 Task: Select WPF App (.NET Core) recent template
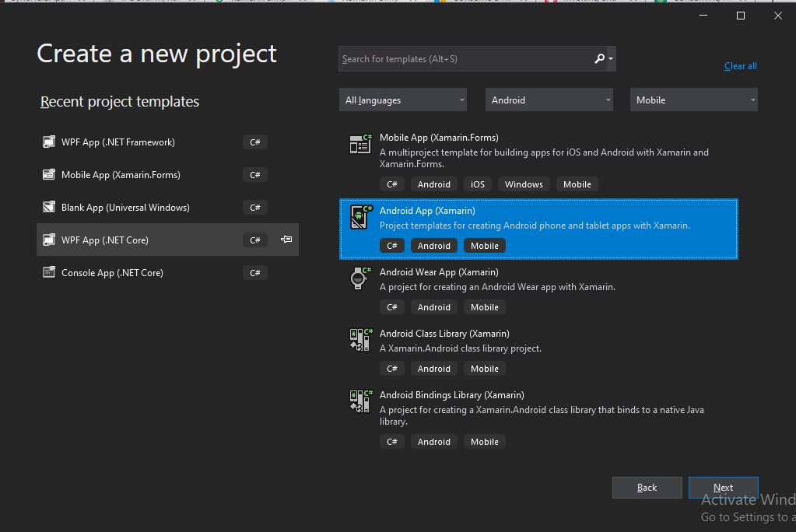[x=167, y=240]
